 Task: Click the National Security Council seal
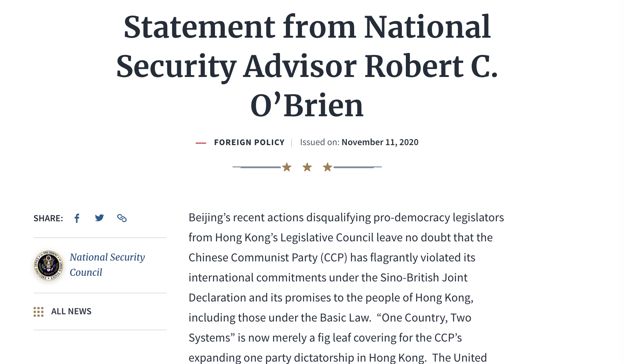click(49, 265)
